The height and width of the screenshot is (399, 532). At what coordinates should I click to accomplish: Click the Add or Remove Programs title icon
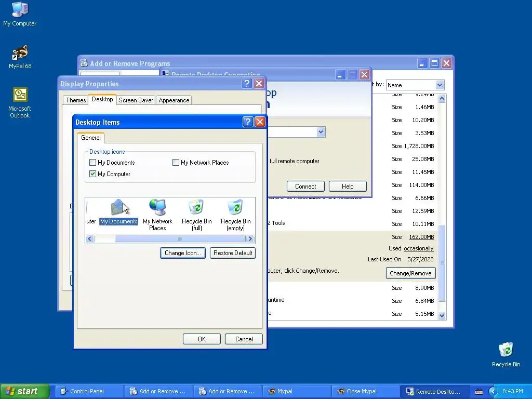[x=84, y=63]
